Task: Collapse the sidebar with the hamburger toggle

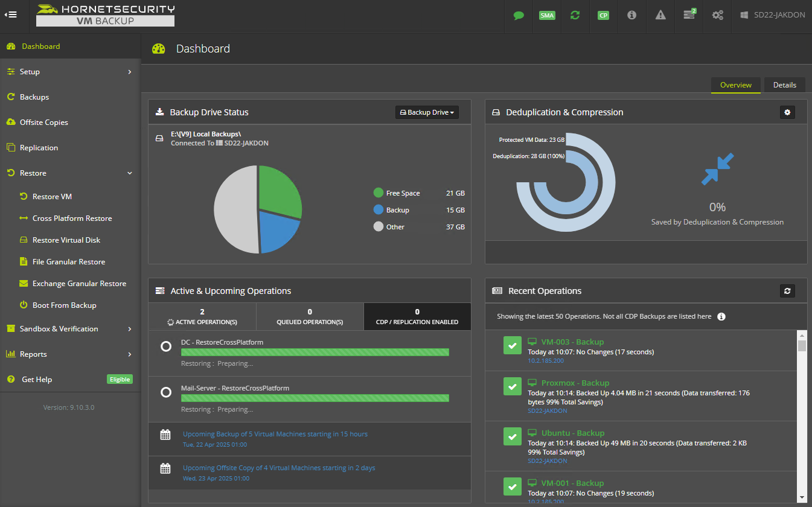Action: point(10,14)
